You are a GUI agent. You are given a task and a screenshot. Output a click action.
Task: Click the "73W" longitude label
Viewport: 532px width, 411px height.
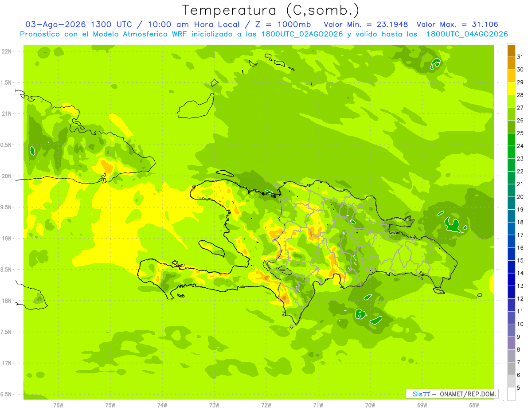214,405
